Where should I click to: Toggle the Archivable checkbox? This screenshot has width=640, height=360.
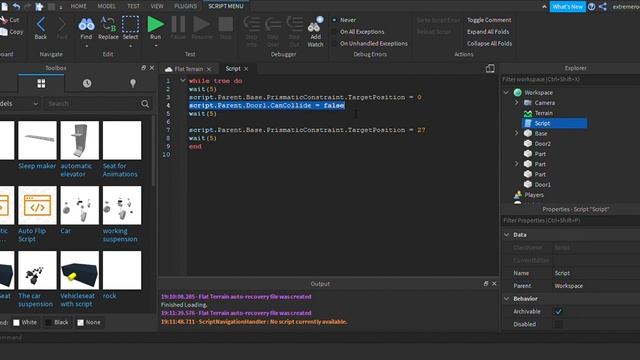click(558, 311)
